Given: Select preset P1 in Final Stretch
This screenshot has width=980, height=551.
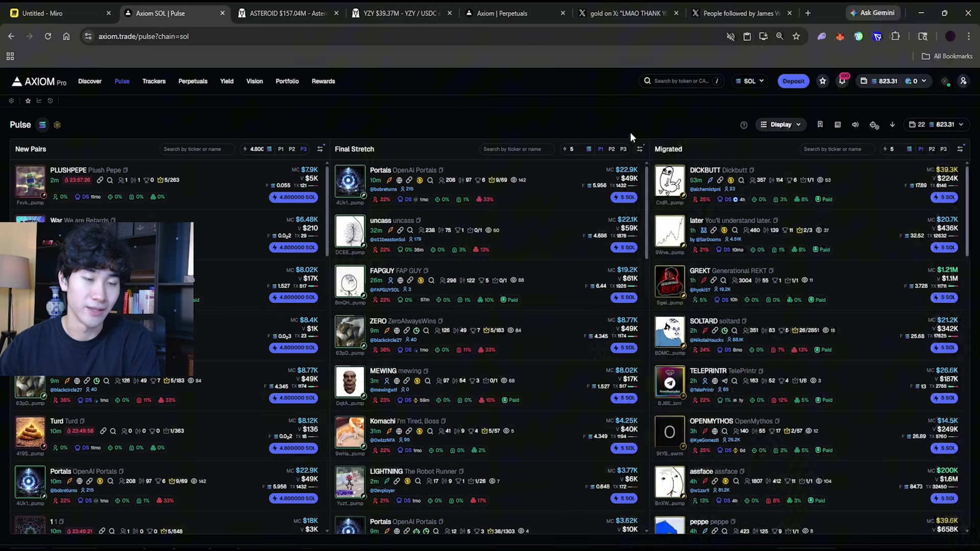Looking at the screenshot, I should click(600, 149).
